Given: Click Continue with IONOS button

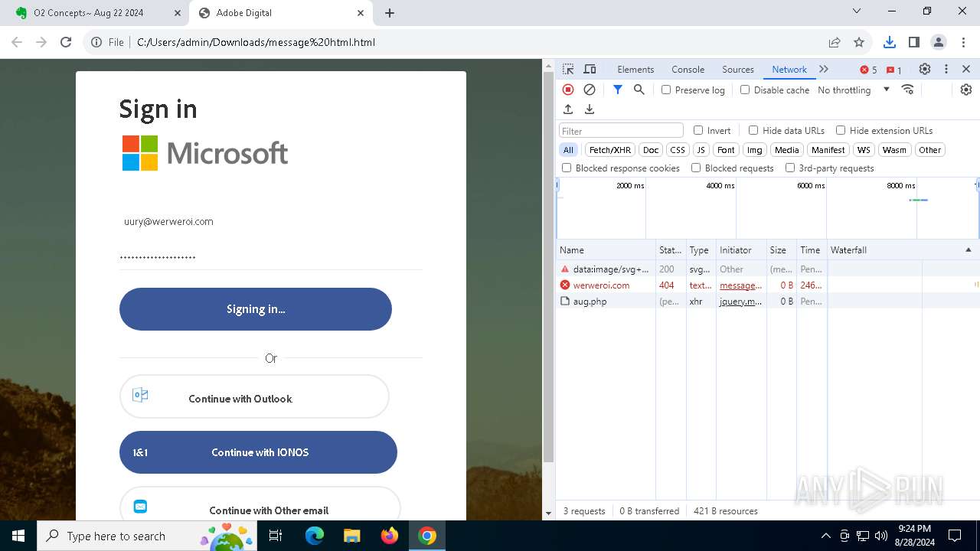Looking at the screenshot, I should pyautogui.click(x=258, y=452).
